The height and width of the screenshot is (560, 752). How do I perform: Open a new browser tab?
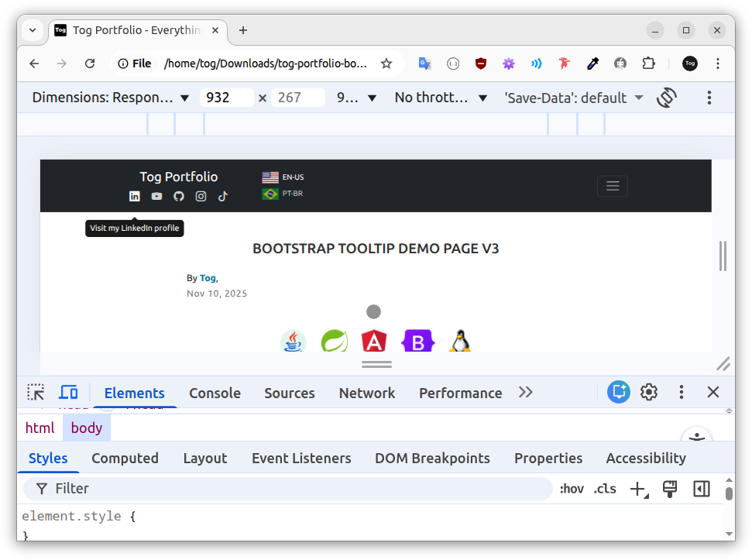243,30
